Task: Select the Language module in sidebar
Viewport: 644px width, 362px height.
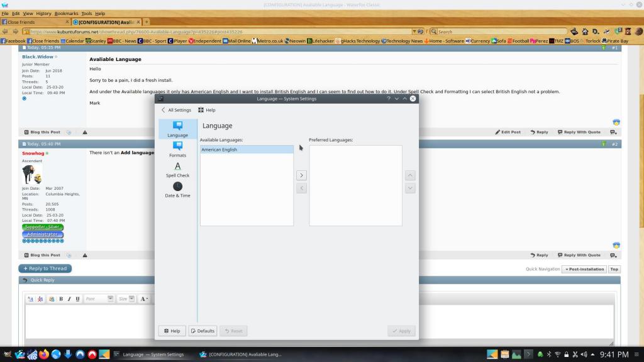Action: pos(177,129)
